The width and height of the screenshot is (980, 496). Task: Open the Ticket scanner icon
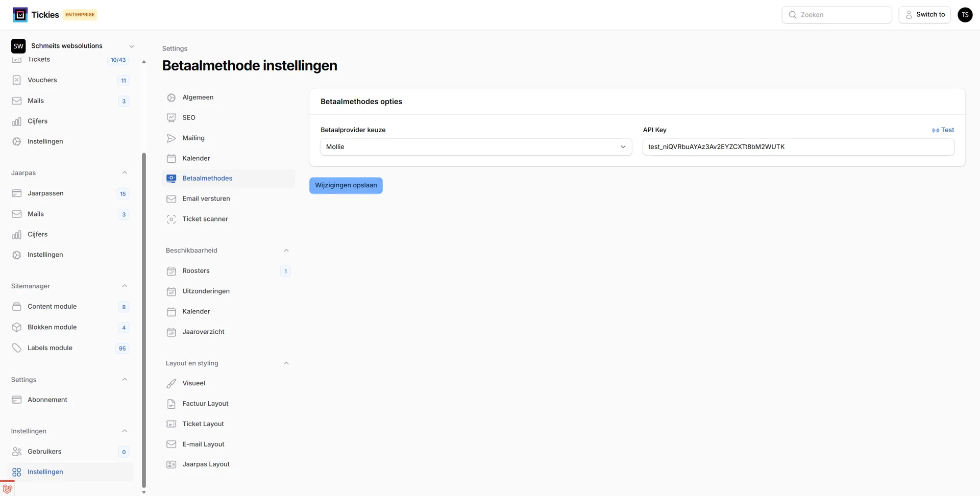click(171, 219)
